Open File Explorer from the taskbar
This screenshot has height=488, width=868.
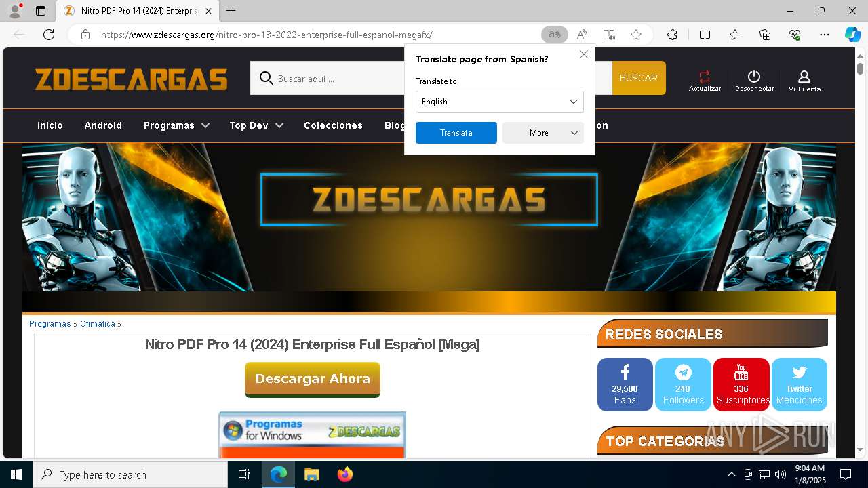pyautogui.click(x=311, y=474)
